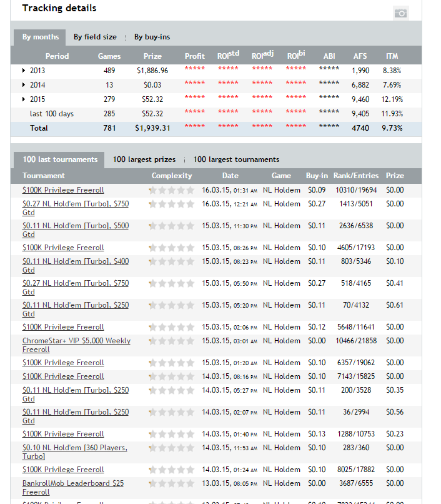The height and width of the screenshot is (504, 441).
Task: Click complexity stars for 10310/19694 tournament
Action: pos(172,190)
